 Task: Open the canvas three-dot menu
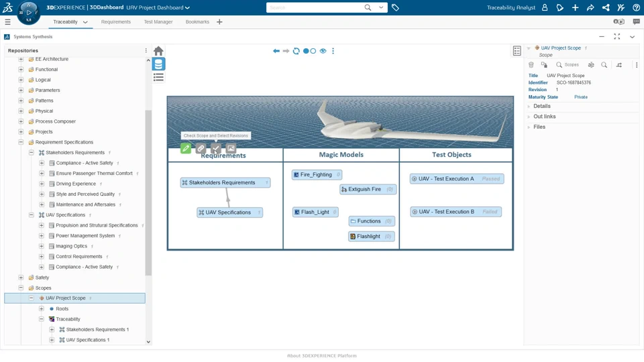pyautogui.click(x=333, y=51)
